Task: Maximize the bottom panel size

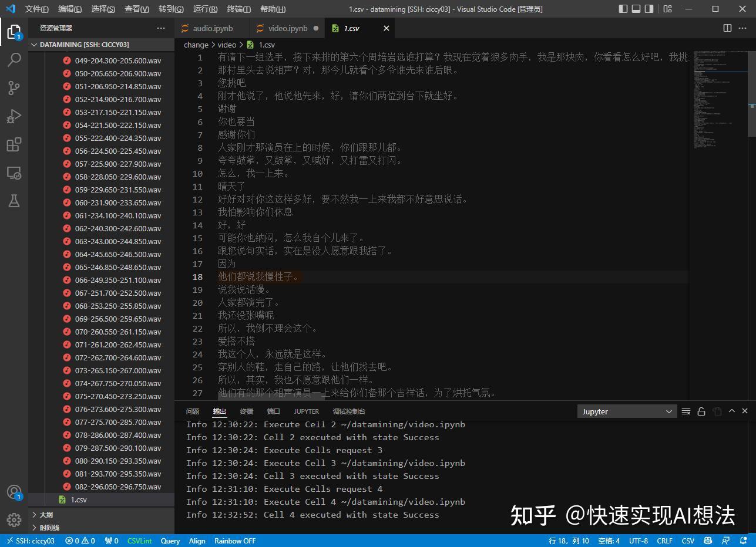Action: [732, 411]
